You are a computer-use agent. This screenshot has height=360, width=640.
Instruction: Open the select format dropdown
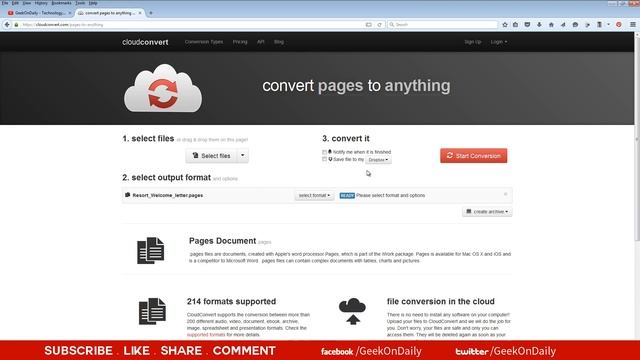(314, 196)
